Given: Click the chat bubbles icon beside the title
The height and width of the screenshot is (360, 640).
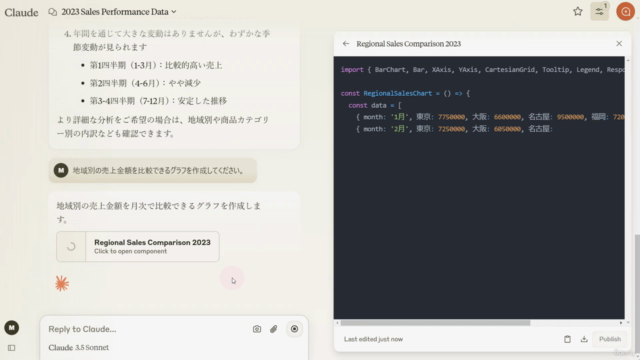Looking at the screenshot, I should [x=53, y=12].
